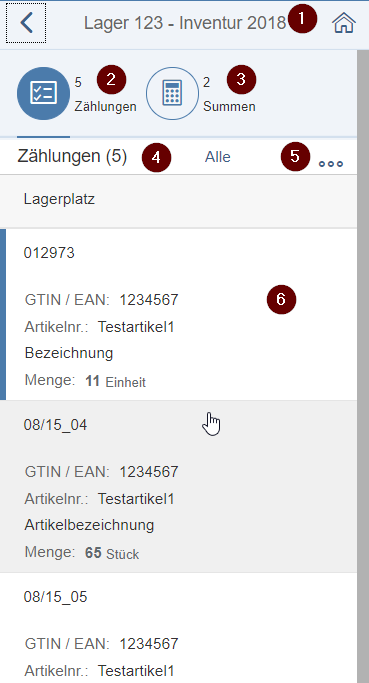Select the Zählungen checklist circle icon
369x683 pixels.
coord(44,93)
